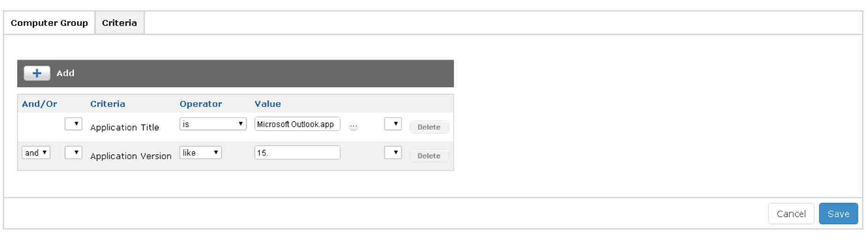Click the Cancel button
The image size is (868, 243).
pyautogui.click(x=791, y=214)
